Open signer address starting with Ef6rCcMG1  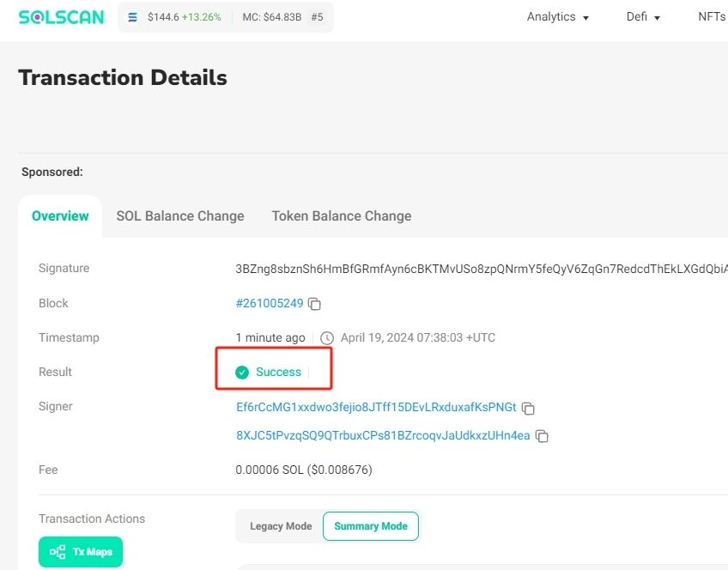376,408
